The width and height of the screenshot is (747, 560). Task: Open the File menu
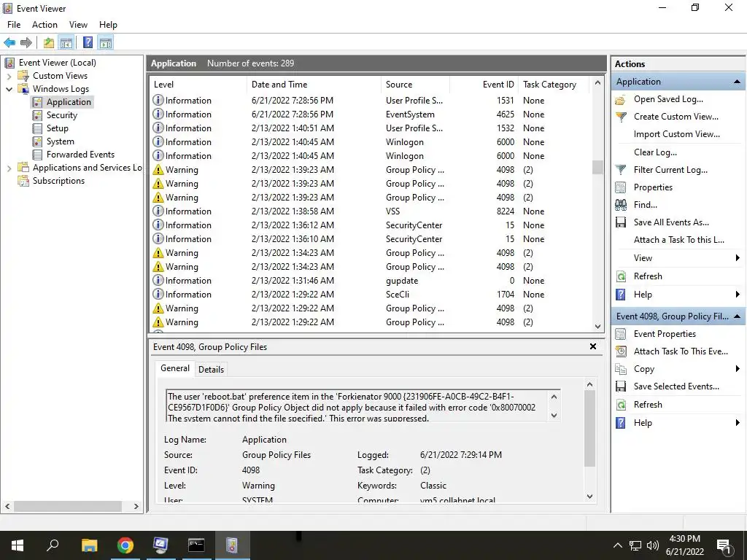14,25
